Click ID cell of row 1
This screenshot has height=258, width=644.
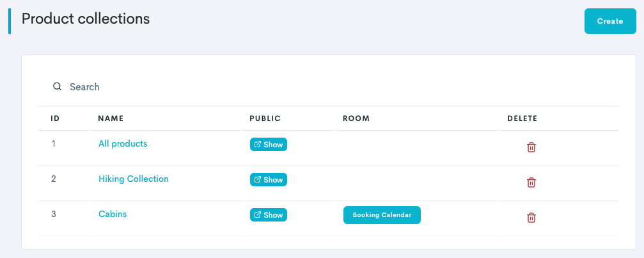pos(54,144)
